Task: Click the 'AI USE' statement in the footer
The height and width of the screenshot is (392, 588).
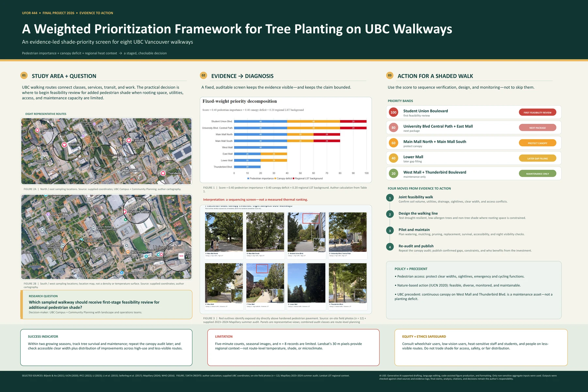Action: pos(468,377)
